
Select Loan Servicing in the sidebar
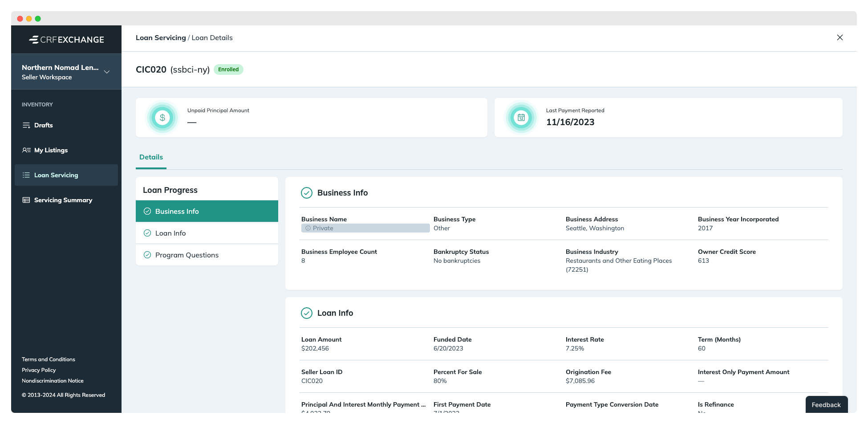pos(66,175)
